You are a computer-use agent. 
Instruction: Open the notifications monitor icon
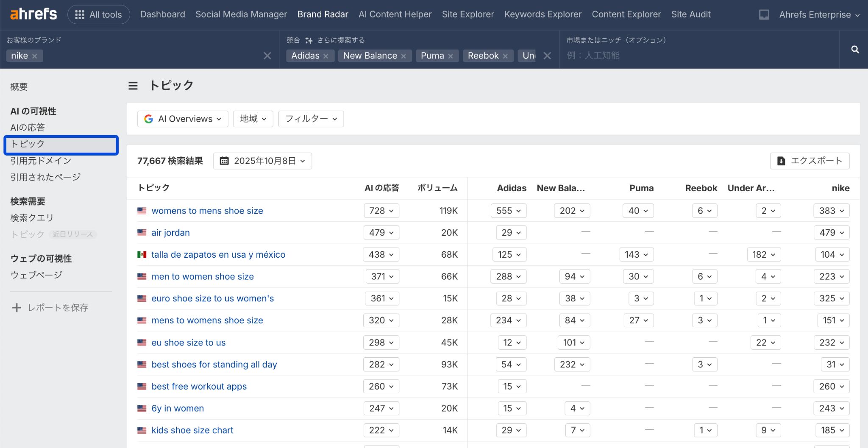(x=764, y=15)
